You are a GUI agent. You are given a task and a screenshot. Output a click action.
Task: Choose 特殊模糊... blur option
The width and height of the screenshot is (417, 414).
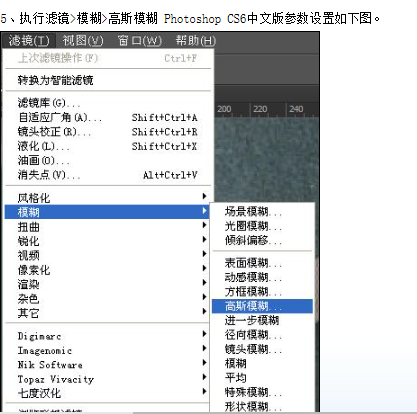point(262,392)
